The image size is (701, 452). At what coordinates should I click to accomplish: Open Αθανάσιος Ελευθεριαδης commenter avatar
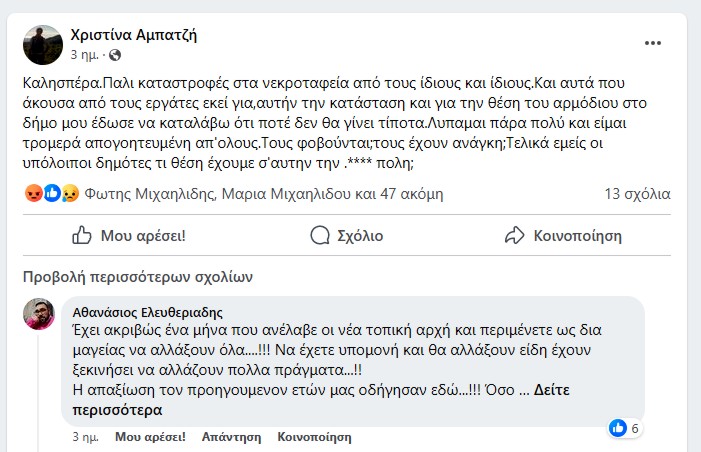pyautogui.click(x=39, y=314)
